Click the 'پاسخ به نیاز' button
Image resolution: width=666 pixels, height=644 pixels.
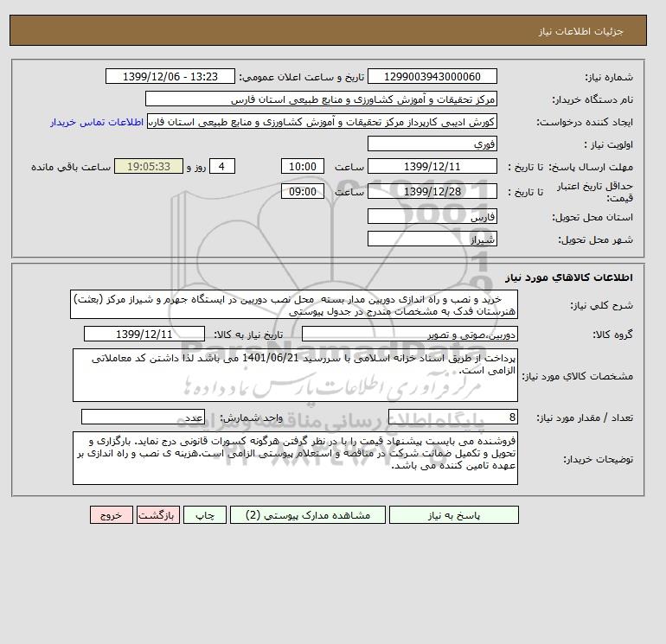[x=453, y=515]
